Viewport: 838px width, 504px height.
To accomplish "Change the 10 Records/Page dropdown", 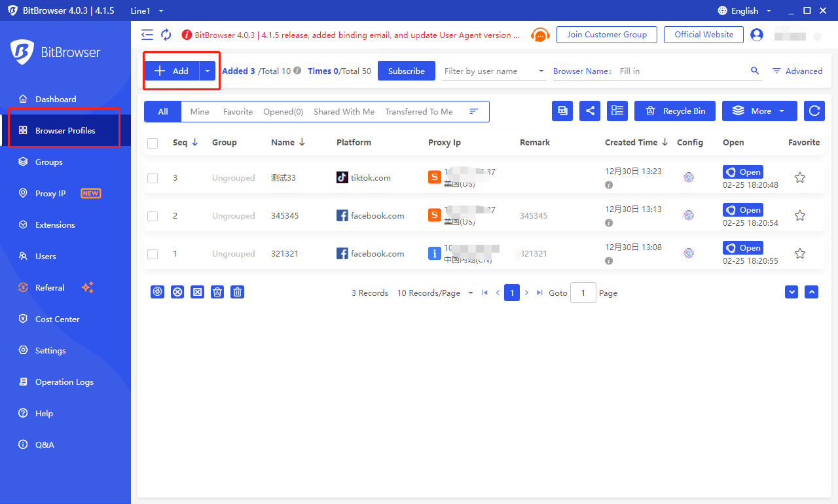I will tap(435, 293).
